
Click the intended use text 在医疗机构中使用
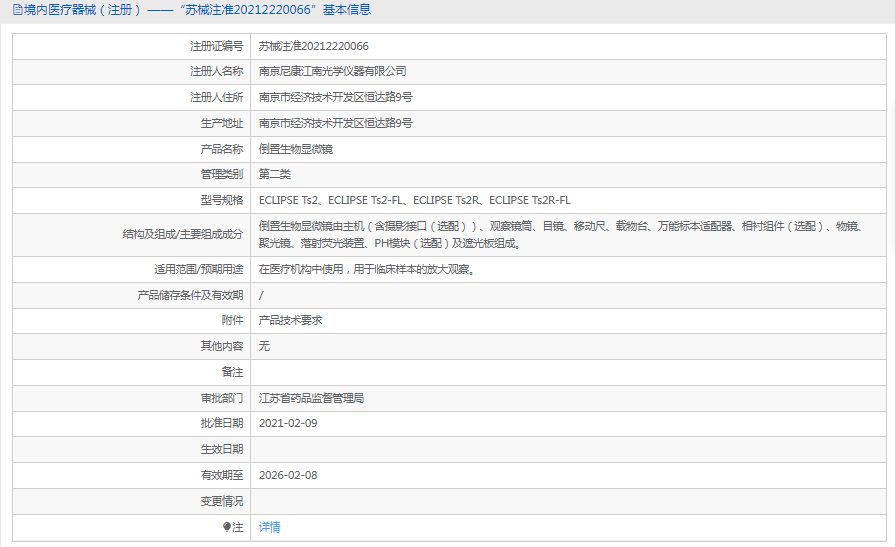pos(367,270)
